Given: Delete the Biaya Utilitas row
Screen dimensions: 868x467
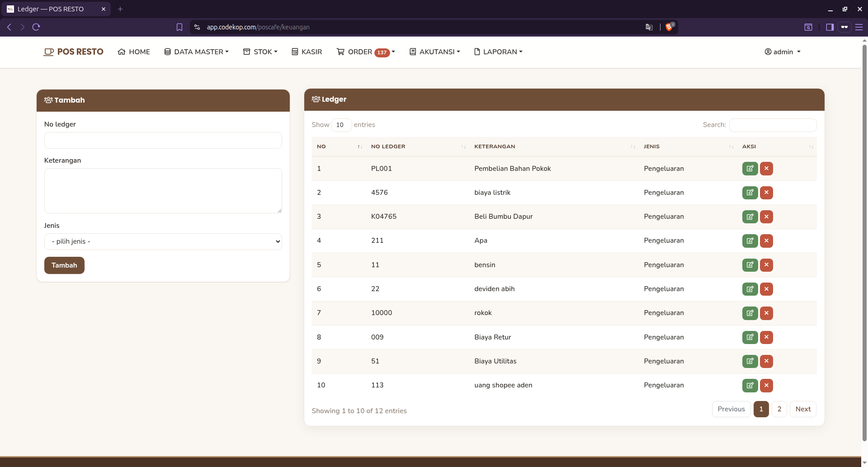Looking at the screenshot, I should (766, 361).
